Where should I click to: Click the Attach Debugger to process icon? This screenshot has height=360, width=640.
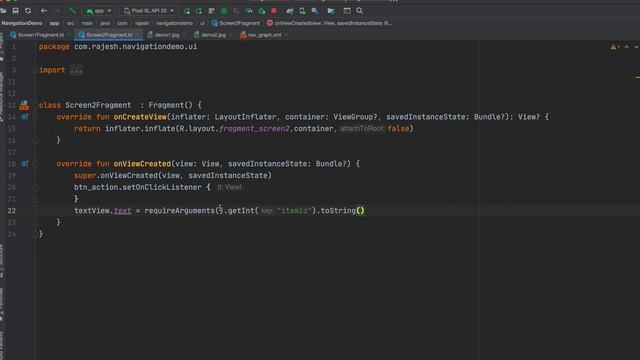(x=262, y=11)
